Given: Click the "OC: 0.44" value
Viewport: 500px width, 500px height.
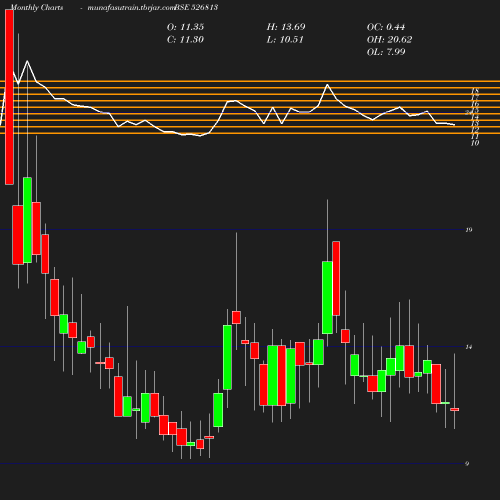Looking at the screenshot, I should (x=386, y=27).
